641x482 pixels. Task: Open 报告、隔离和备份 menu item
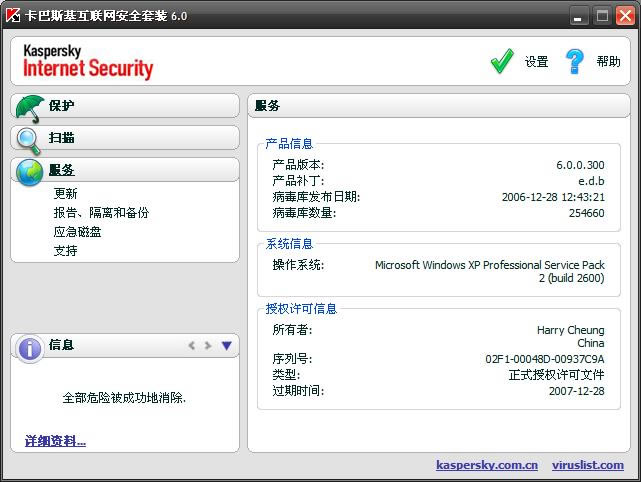point(101,213)
